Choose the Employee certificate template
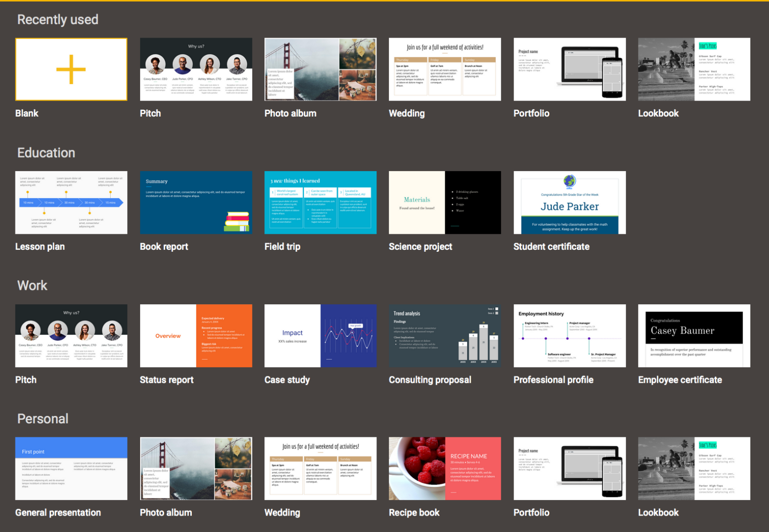This screenshot has height=532, width=769. [693, 335]
